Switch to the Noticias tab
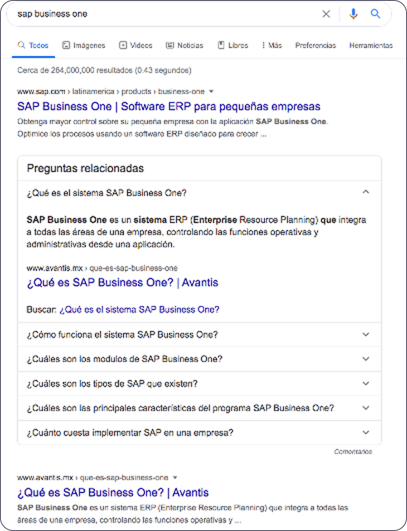407x531 pixels. pyautogui.click(x=184, y=45)
